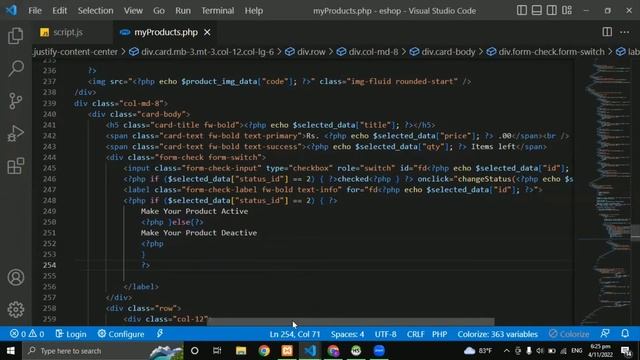640x360 pixels.
Task: Click the lightning icon beside Configure
Action: pos(160,334)
